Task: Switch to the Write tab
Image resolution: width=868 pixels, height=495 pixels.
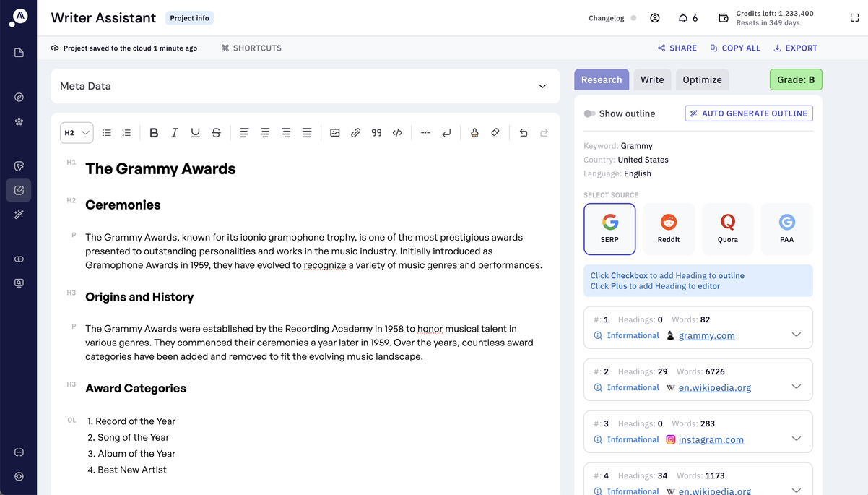Action: click(652, 79)
